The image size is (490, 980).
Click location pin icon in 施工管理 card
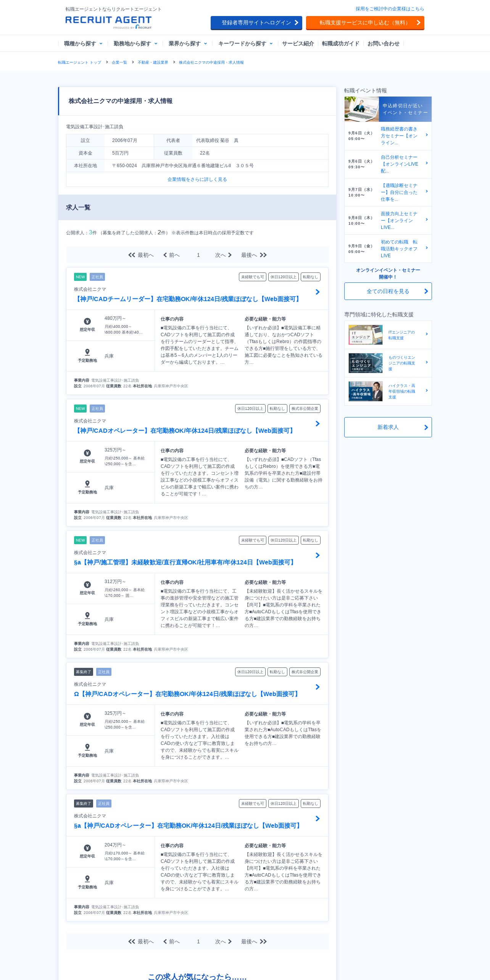tap(87, 616)
